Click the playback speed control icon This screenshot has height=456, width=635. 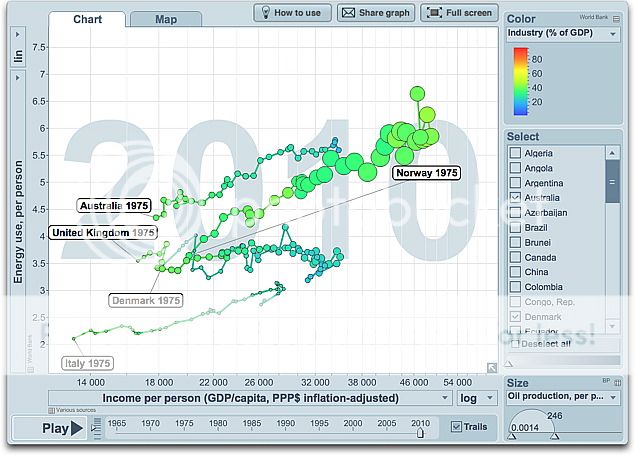[96, 429]
